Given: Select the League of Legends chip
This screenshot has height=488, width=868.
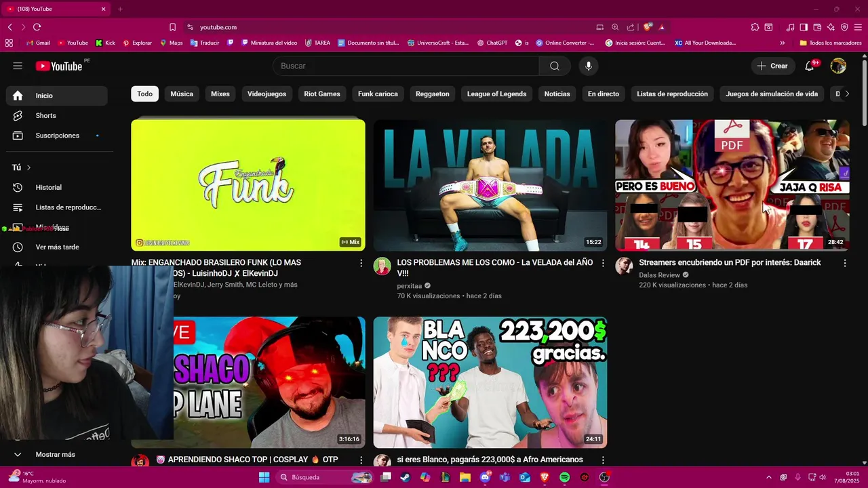Looking at the screenshot, I should point(496,94).
